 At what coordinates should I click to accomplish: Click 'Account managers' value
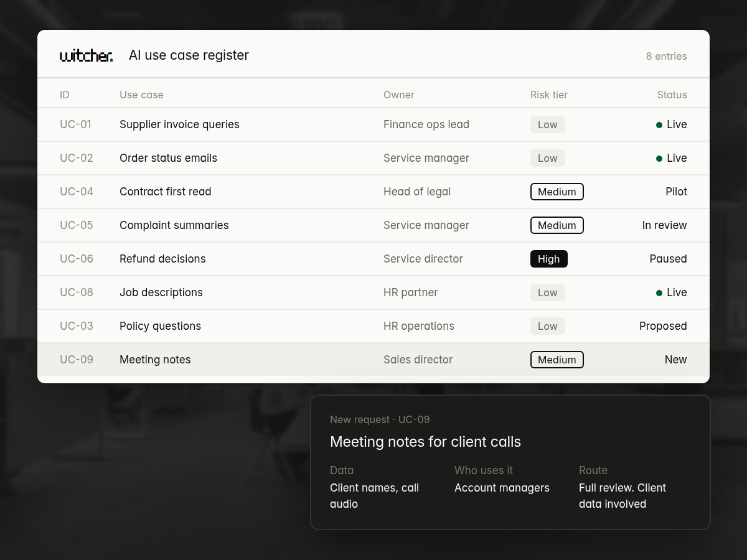click(x=502, y=488)
